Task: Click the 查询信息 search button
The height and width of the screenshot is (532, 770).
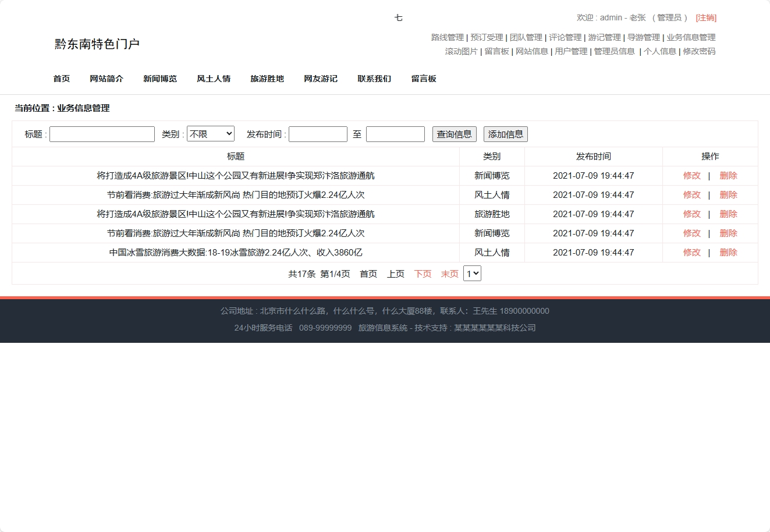Action: [x=454, y=134]
